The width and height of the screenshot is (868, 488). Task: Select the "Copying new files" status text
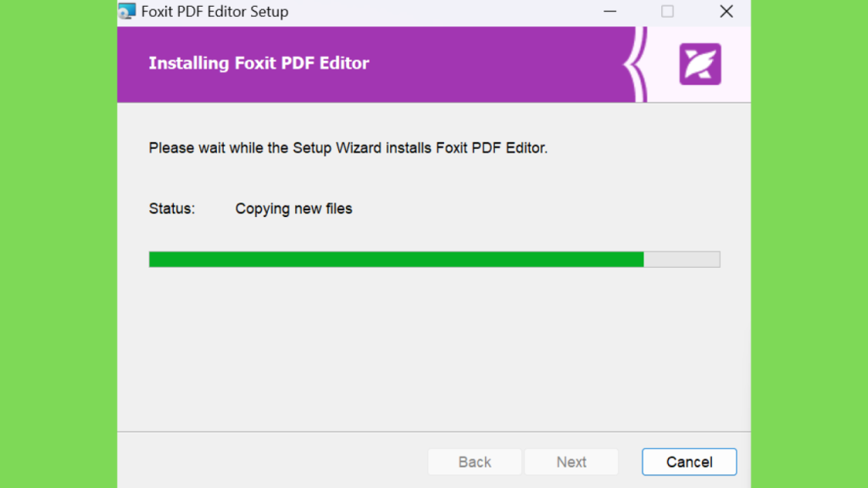[294, 208]
